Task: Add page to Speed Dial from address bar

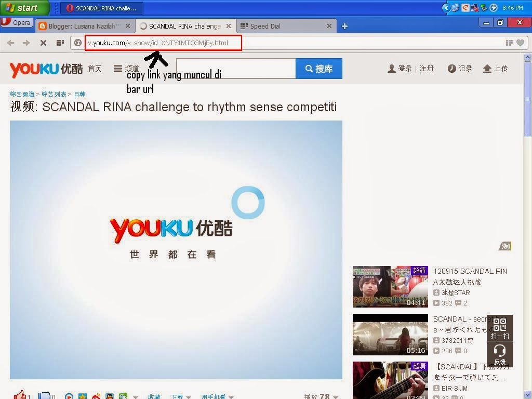Action: [509, 43]
